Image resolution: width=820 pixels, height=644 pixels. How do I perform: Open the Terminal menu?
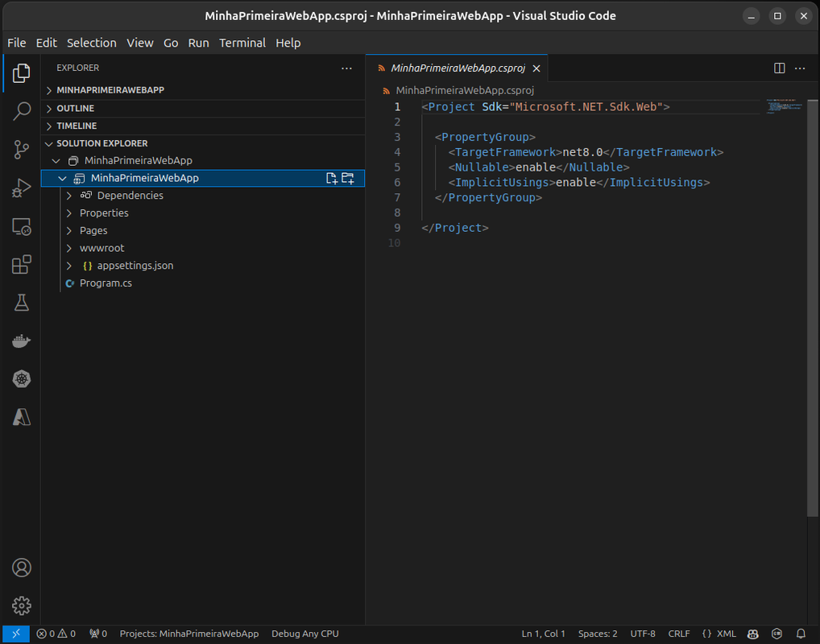click(x=242, y=43)
